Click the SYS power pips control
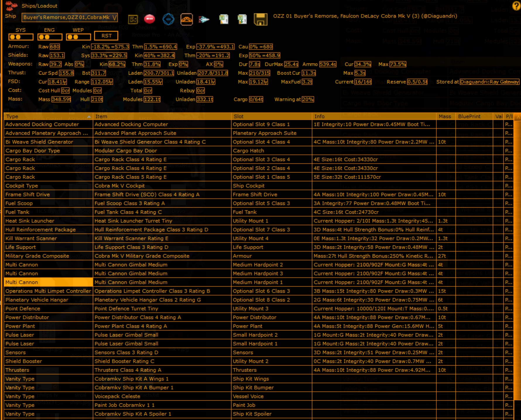This screenshot has height=420, width=521. [21, 37]
